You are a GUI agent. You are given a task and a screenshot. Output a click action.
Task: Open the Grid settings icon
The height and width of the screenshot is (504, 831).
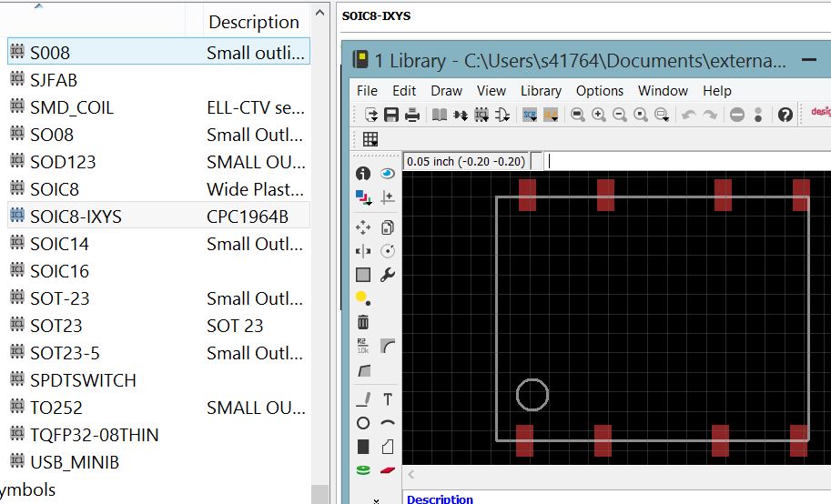[370, 139]
